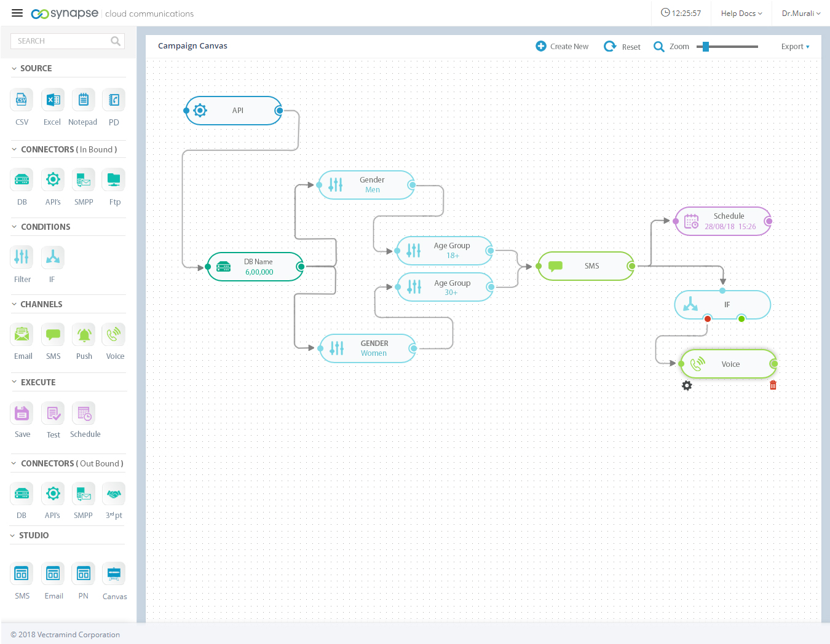Click the Filter condition icon
The width and height of the screenshot is (830, 644).
[22, 257]
